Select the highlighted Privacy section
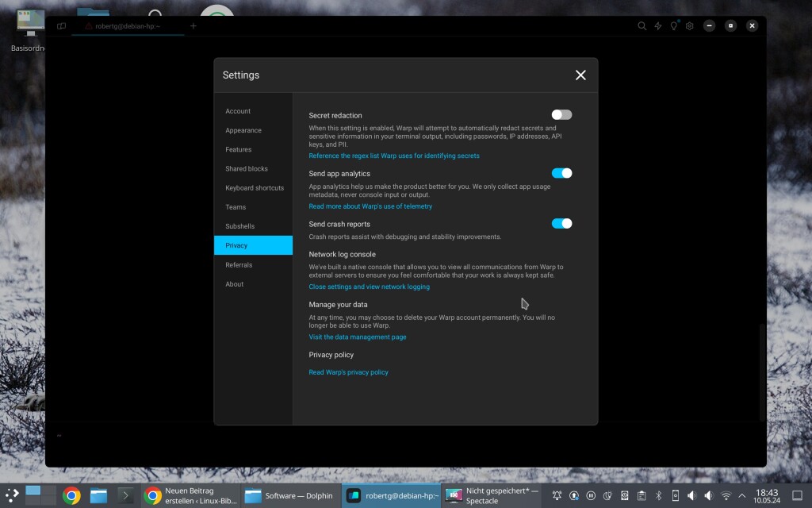The height and width of the screenshot is (508, 812). click(253, 245)
